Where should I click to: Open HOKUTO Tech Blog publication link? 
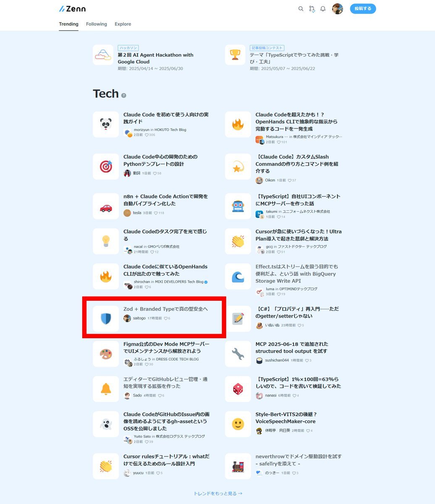[x=170, y=130]
